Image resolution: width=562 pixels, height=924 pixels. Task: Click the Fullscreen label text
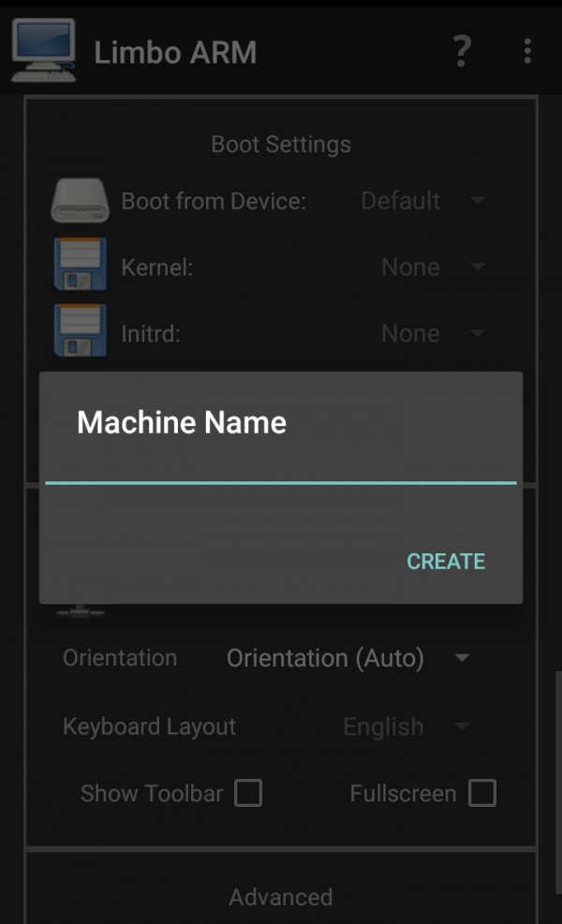[x=403, y=793]
